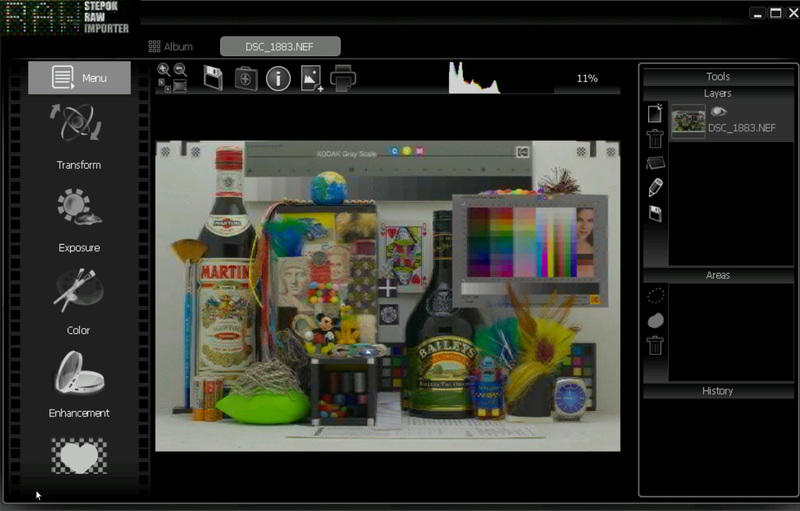Edit layer with the pencil icon
Viewport: 800px width, 511px height.
coord(656,187)
